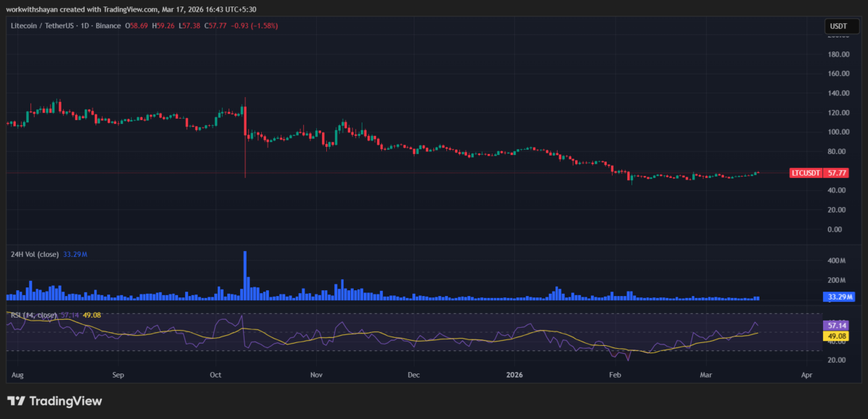Select the 2026 label on time axis

click(514, 376)
